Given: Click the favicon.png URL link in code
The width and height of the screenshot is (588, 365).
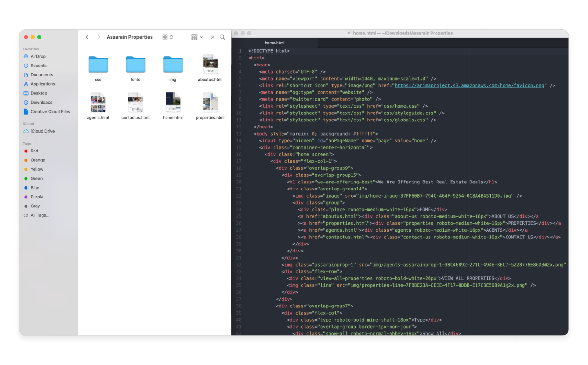Looking at the screenshot, I should coord(469,85).
